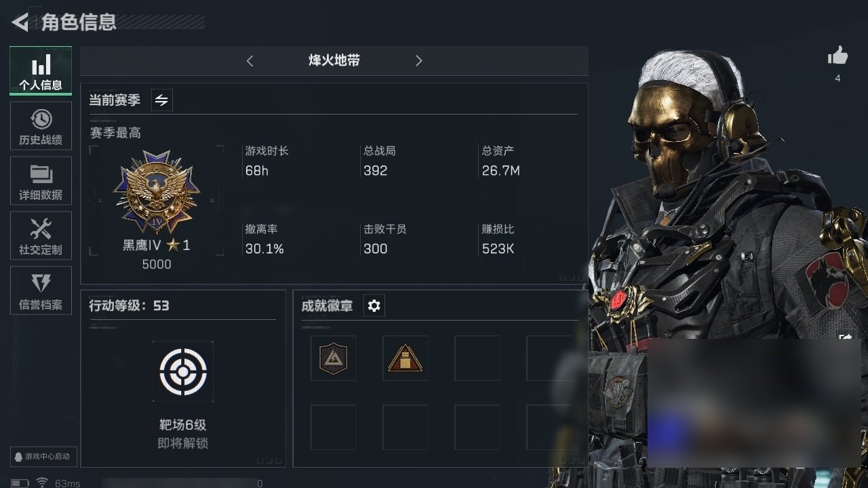Select the 详细数据 sidebar icon
This screenshot has height=488, width=868.
[x=41, y=180]
